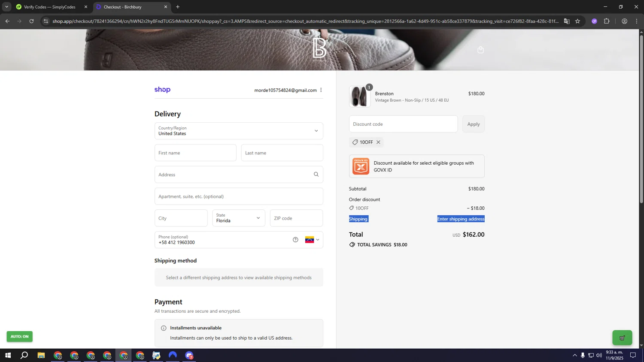
Task: Click the ZIP code field
Action: tap(296, 218)
